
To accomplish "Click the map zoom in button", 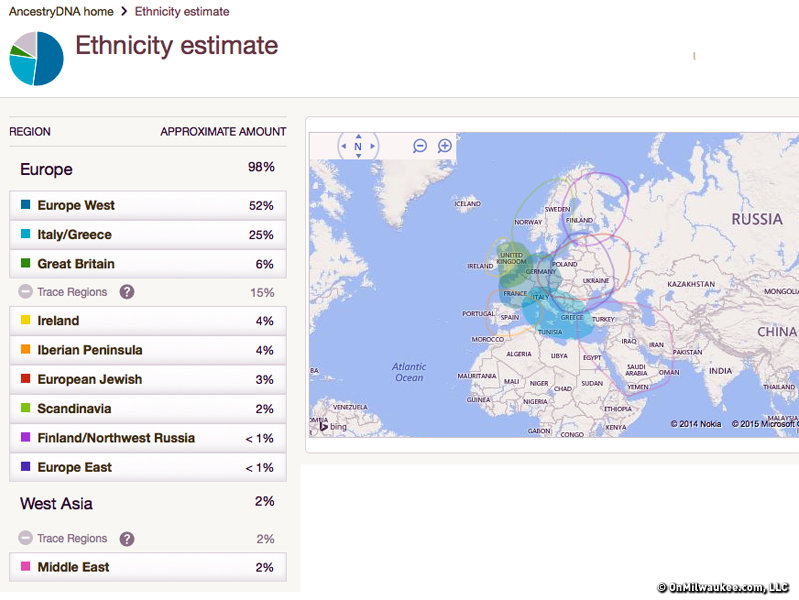I will coord(445,146).
